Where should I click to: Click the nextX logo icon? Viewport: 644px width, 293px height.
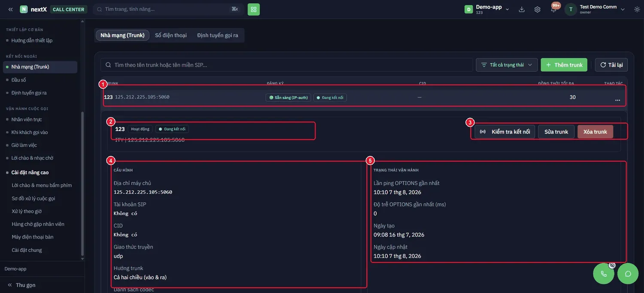24,9
